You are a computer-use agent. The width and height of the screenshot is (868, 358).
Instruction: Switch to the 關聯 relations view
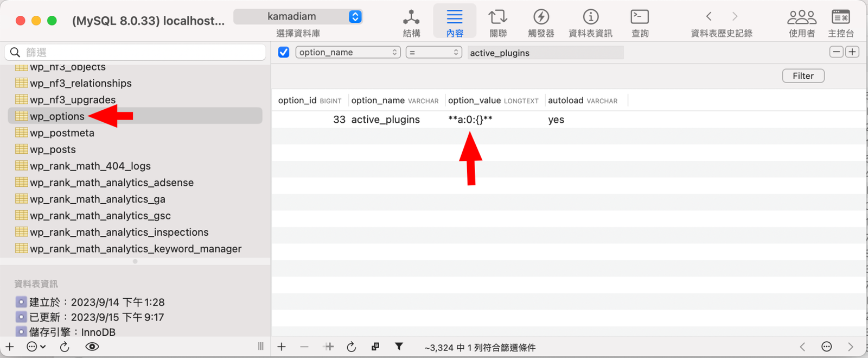[497, 23]
